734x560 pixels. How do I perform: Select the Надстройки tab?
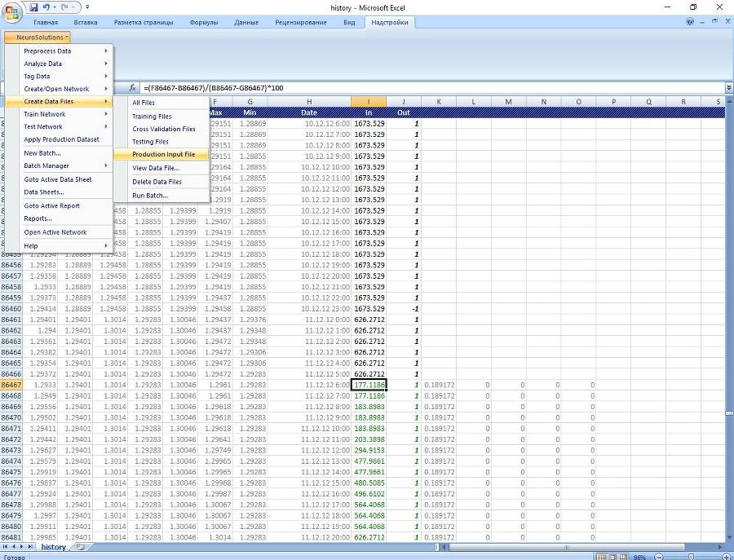point(390,22)
